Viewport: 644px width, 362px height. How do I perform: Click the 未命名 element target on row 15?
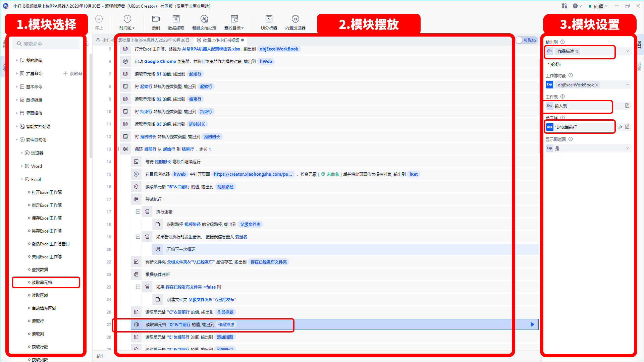pyautogui.click(x=330, y=174)
